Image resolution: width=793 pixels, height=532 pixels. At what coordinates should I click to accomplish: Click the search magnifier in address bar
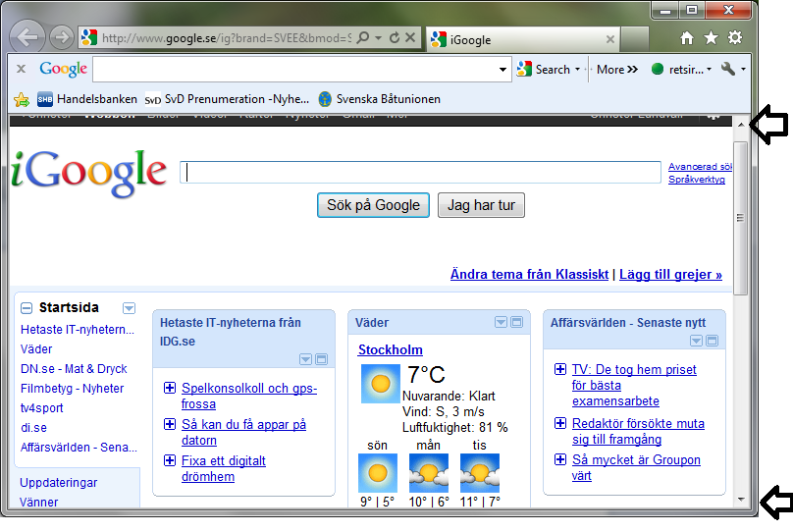tap(362, 38)
